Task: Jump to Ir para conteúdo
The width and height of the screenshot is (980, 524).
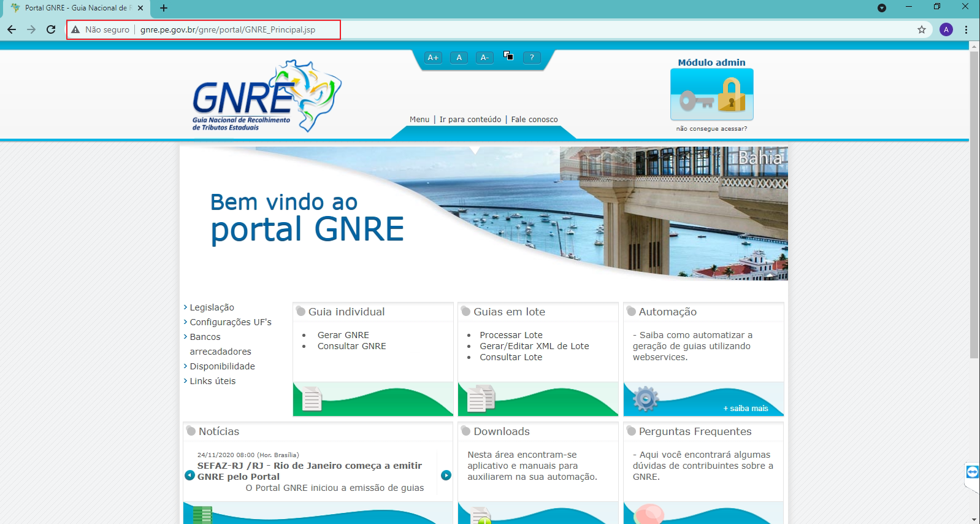Action: tap(470, 120)
